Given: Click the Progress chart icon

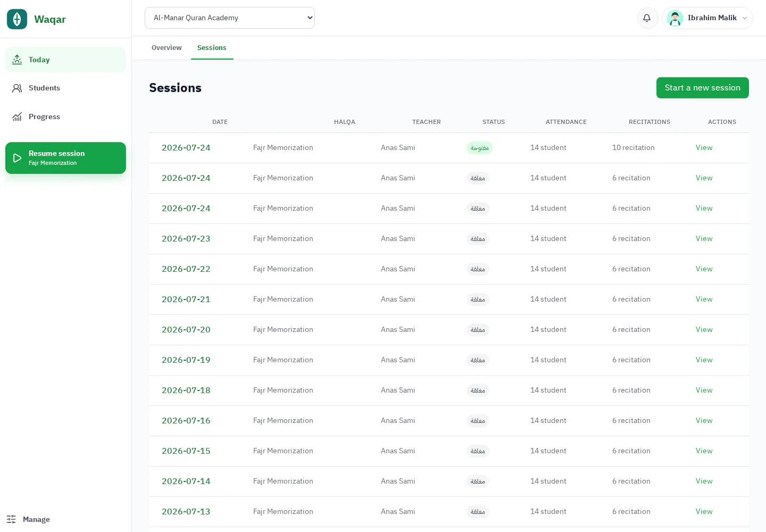Looking at the screenshot, I should (x=17, y=117).
